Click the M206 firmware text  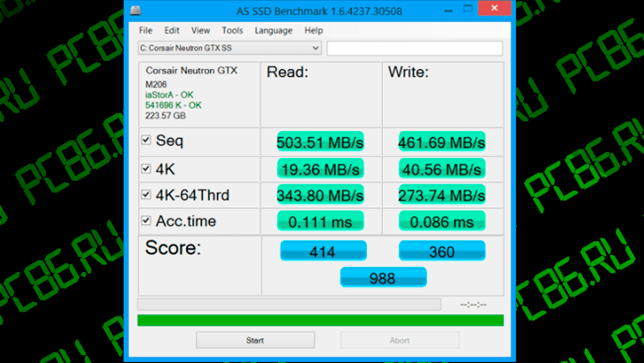(156, 85)
